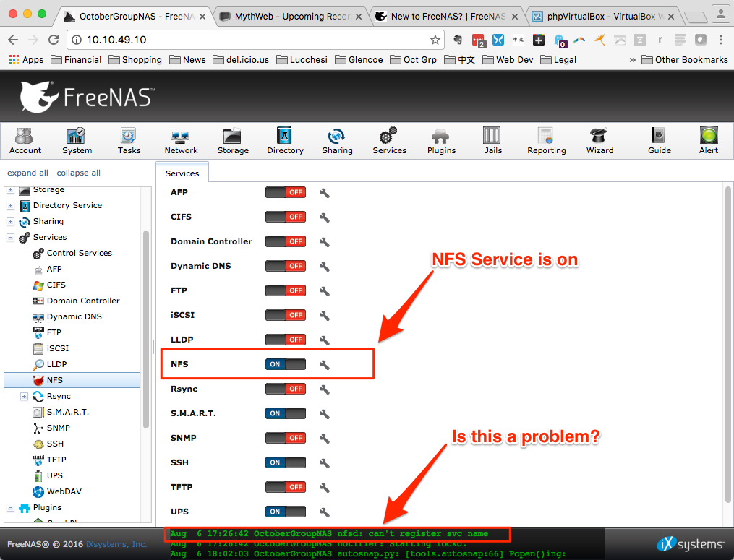Open S.M.A.R.T. settings wrench icon
The width and height of the screenshot is (734, 560).
click(325, 414)
